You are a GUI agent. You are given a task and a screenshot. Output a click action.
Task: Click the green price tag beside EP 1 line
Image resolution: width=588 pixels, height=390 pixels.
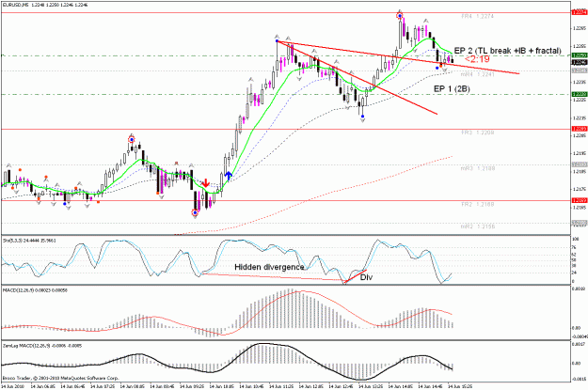click(580, 94)
